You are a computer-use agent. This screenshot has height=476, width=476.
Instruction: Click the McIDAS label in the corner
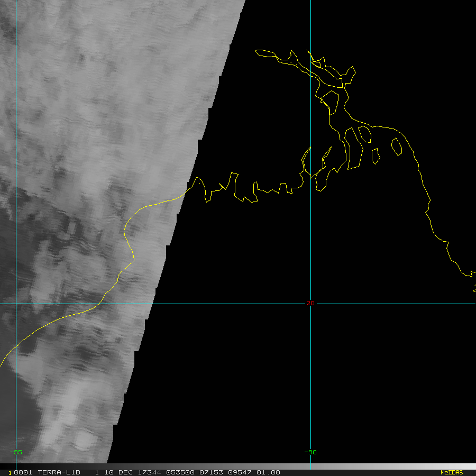[452, 472]
